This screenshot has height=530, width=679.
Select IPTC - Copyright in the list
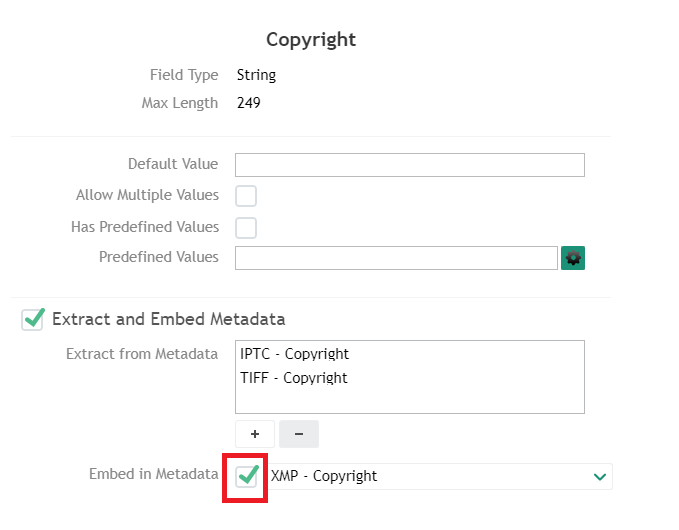click(x=295, y=354)
